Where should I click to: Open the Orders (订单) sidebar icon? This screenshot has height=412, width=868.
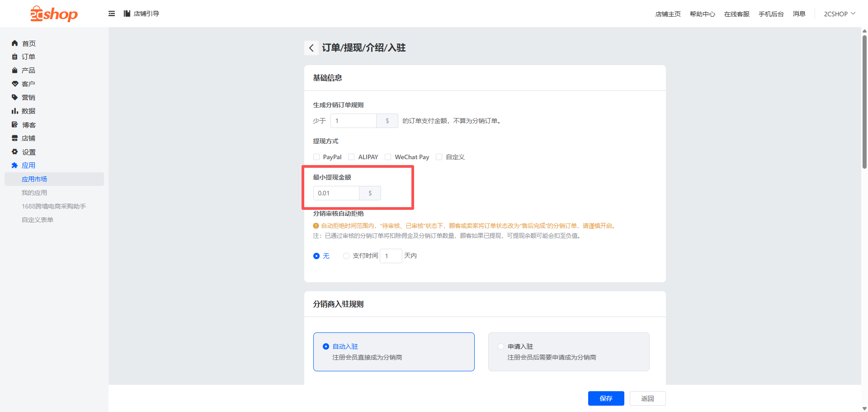pyautogui.click(x=14, y=57)
